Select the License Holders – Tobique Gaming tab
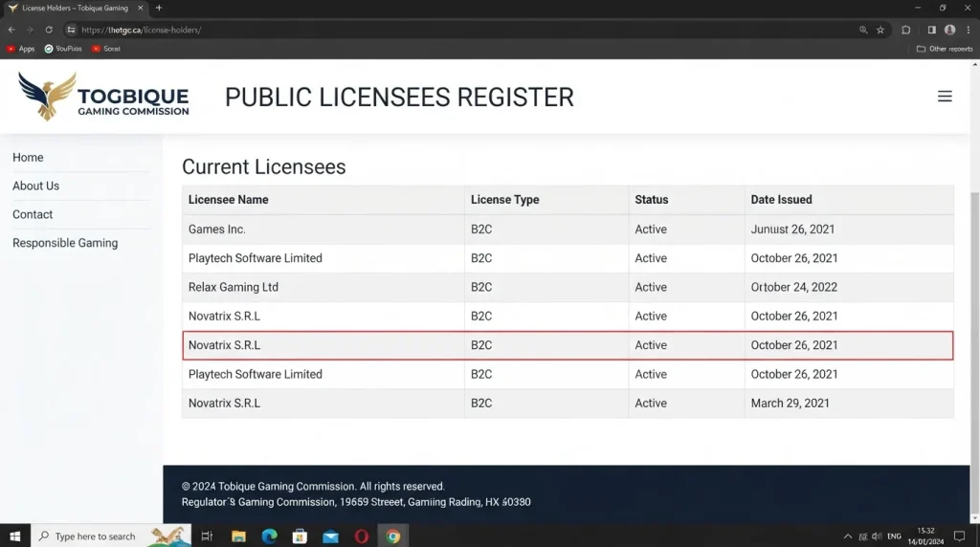This screenshot has height=547, width=980. pyautogui.click(x=75, y=8)
